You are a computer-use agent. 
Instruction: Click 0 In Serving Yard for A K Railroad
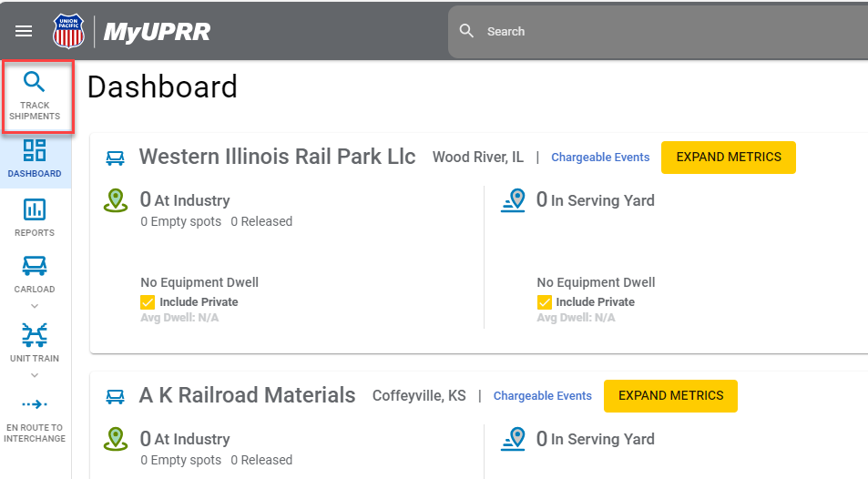[596, 439]
